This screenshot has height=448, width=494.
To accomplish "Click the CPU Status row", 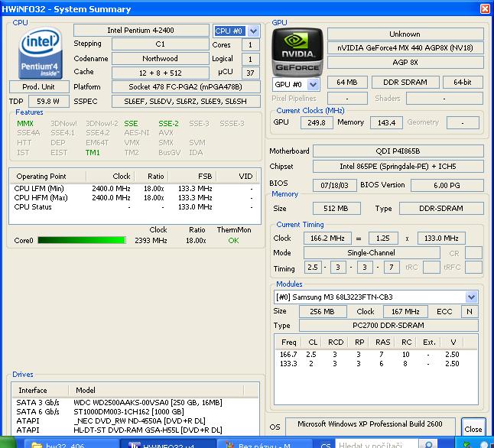I will [135, 207].
